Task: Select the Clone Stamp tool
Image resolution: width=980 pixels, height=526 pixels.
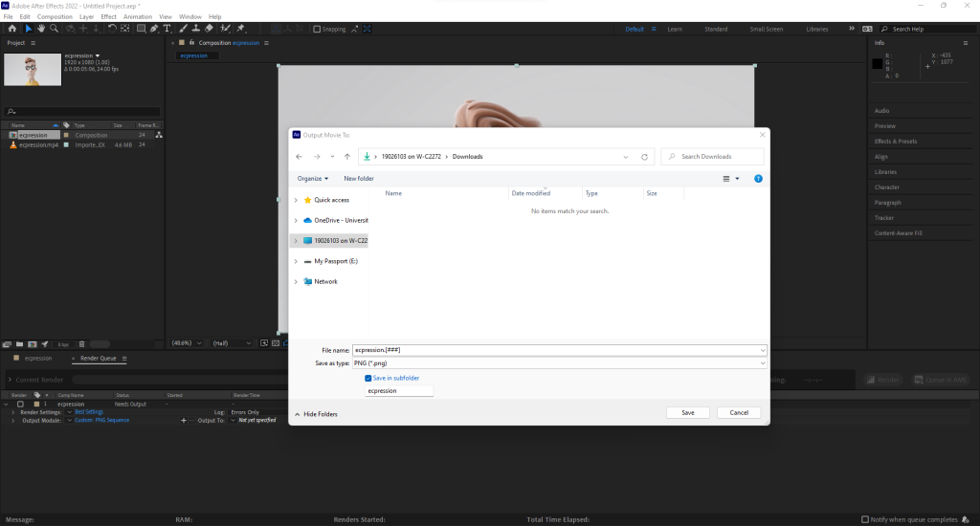Action: pos(195,28)
